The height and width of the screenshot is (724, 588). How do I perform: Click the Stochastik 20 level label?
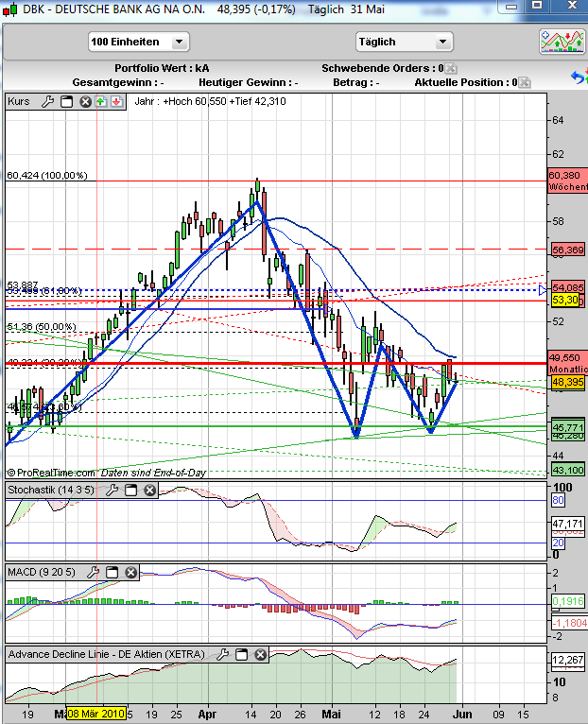coord(558,543)
